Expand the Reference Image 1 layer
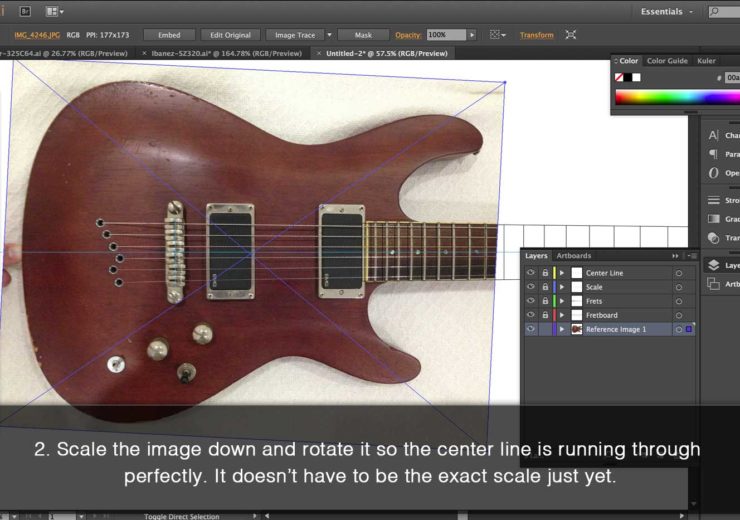This screenshot has width=740, height=520. pos(562,329)
